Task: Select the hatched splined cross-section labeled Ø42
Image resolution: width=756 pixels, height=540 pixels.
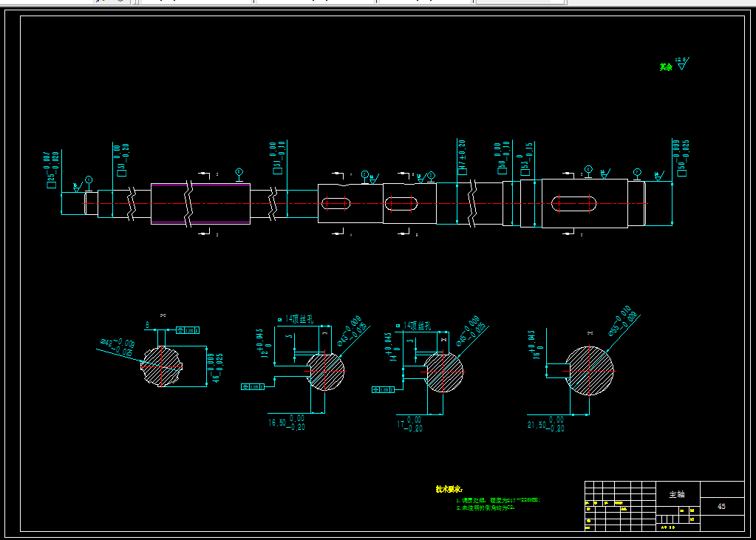Action: (162, 366)
